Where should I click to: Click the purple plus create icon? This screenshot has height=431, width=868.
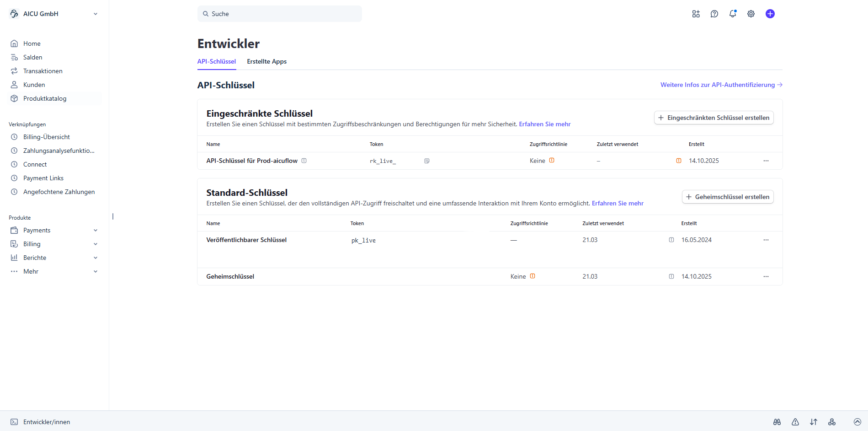[770, 14]
